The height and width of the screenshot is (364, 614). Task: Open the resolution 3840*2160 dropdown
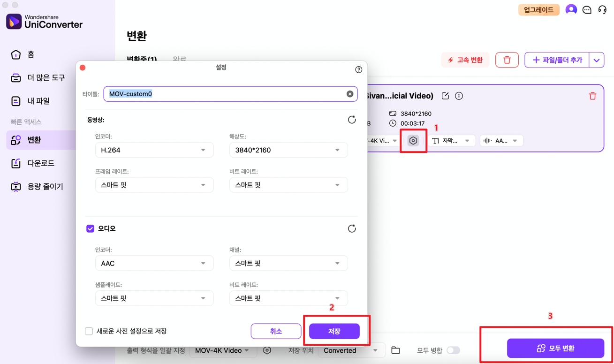288,150
